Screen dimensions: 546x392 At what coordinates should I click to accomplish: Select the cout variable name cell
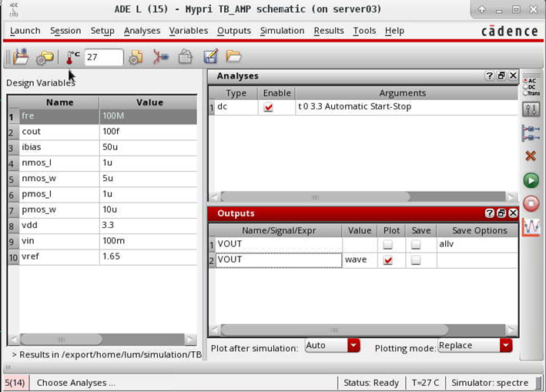pyautogui.click(x=59, y=132)
